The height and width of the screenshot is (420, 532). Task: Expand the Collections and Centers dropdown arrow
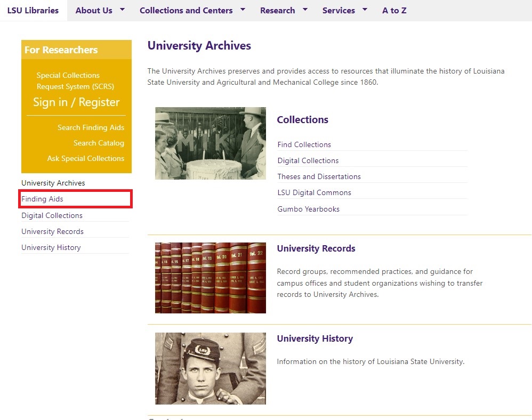click(x=243, y=10)
